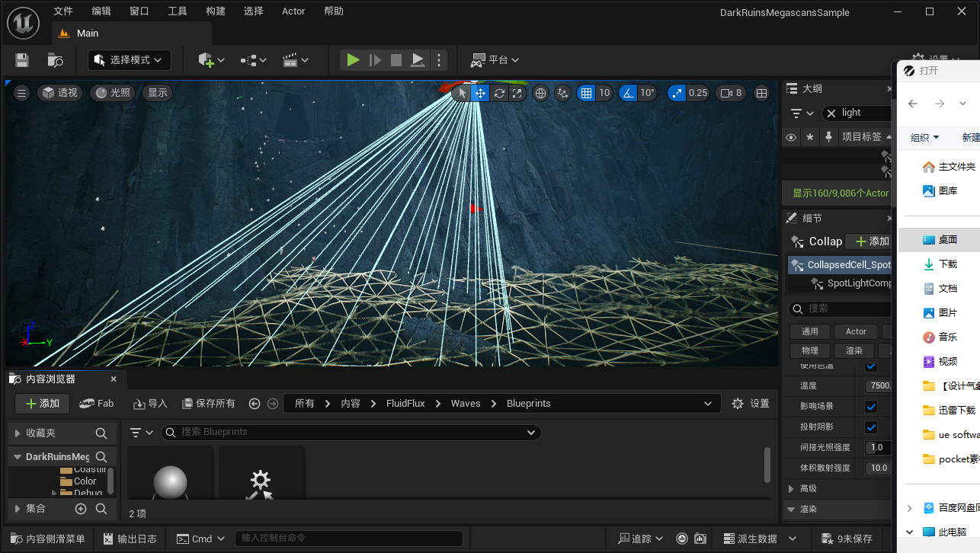Select the translate move gizmo tool
Image resolution: width=980 pixels, height=553 pixels.
click(480, 93)
